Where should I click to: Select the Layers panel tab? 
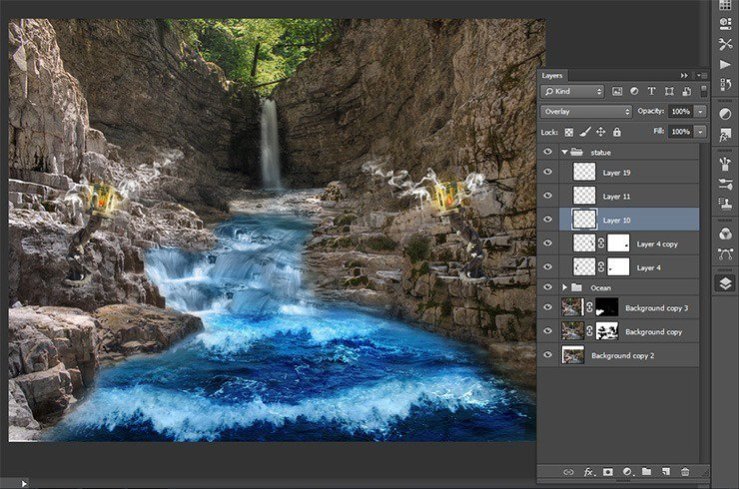[553, 75]
